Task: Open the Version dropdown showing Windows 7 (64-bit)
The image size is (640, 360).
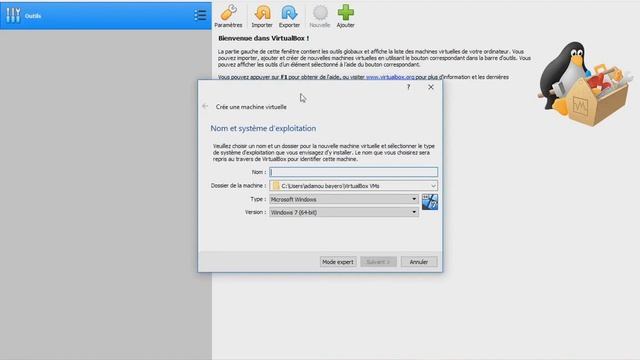Action: [344, 212]
